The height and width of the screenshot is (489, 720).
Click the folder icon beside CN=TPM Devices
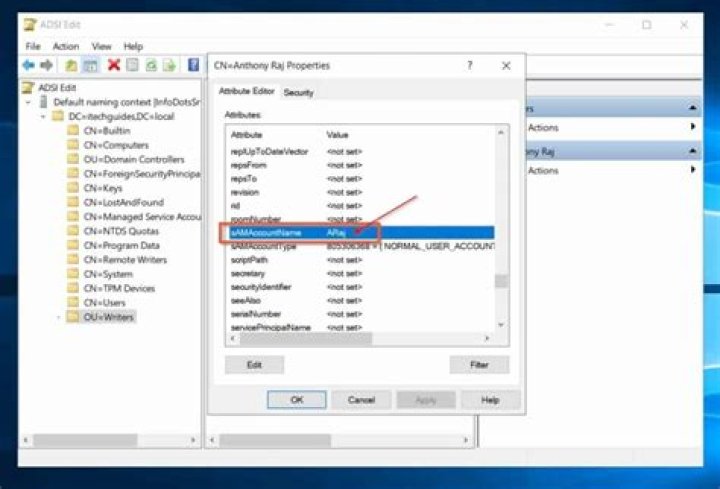pos(73,288)
